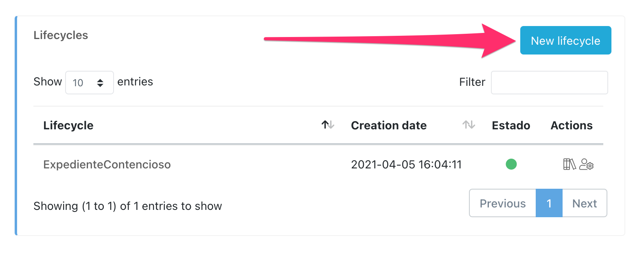Select page 1 in pagination
This screenshot has height=253, width=644.
pos(549,203)
